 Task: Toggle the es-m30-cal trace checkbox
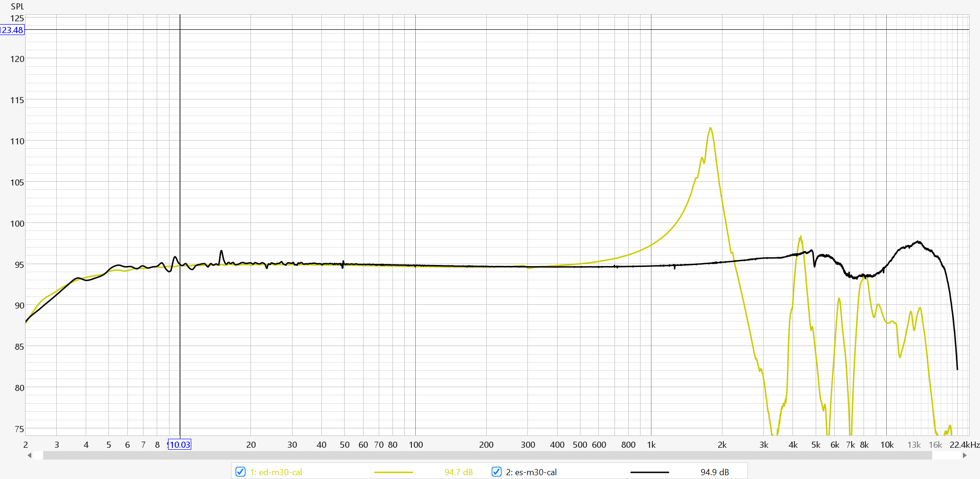[497, 472]
